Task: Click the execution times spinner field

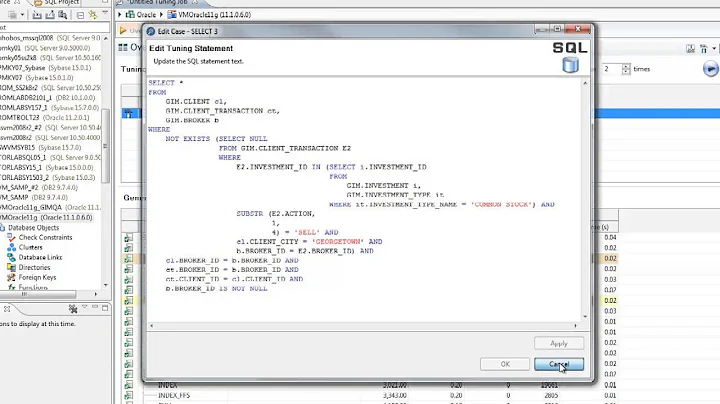Action: [x=612, y=69]
